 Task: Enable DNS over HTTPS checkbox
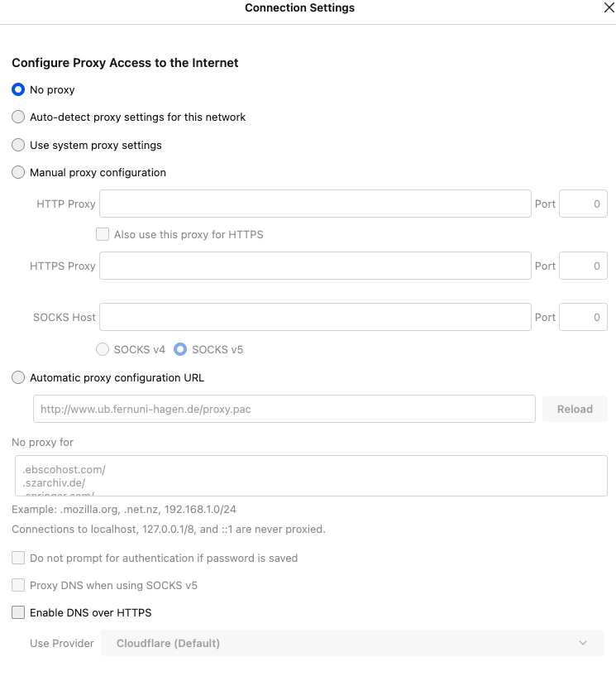(x=18, y=613)
